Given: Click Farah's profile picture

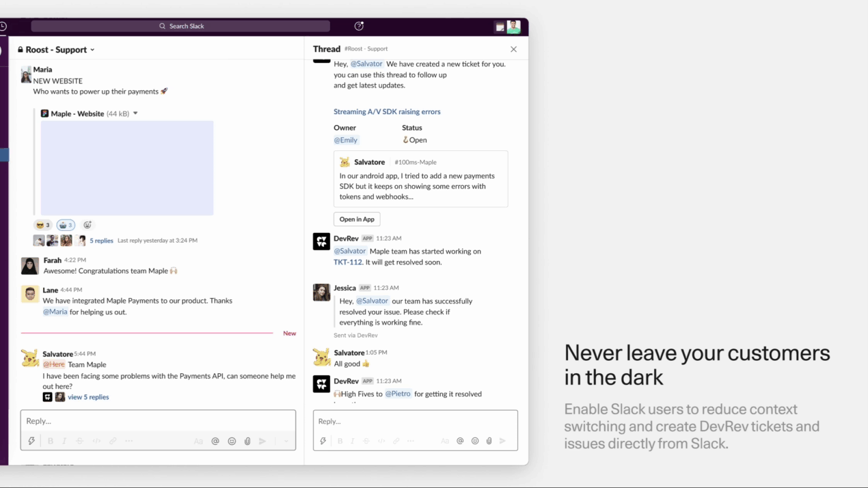Looking at the screenshot, I should coord(30,266).
